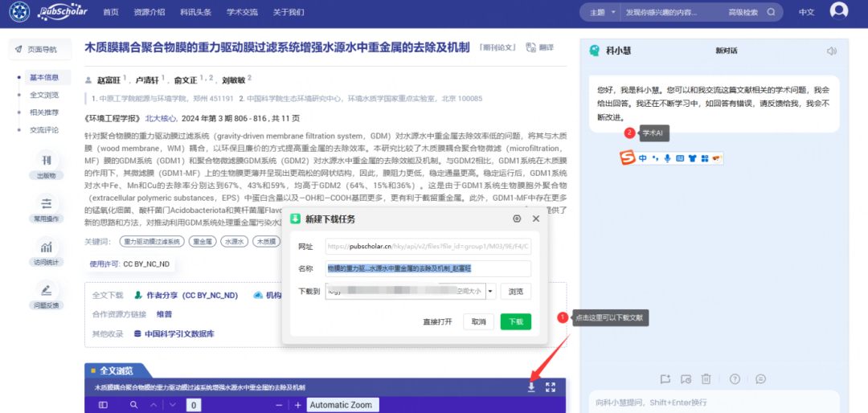Click keyword tag 重力驱动膜过滤系统
The image size is (868, 413).
(152, 241)
